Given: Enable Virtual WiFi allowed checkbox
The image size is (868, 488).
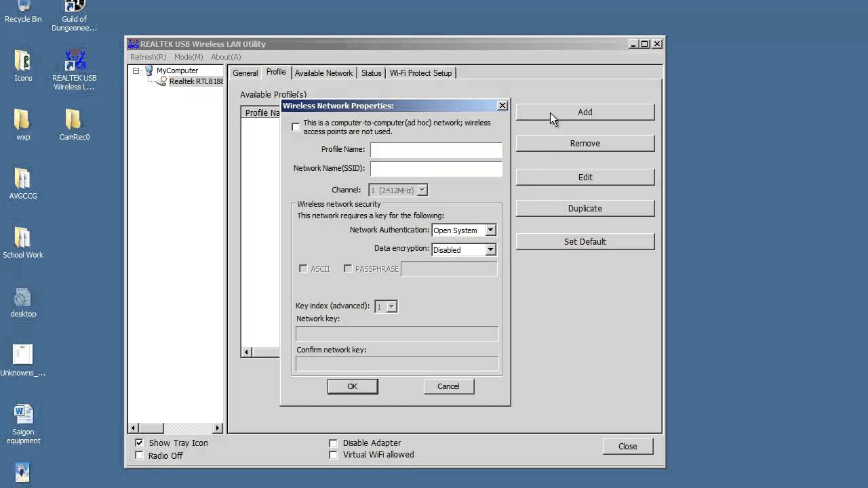Looking at the screenshot, I should [x=333, y=455].
